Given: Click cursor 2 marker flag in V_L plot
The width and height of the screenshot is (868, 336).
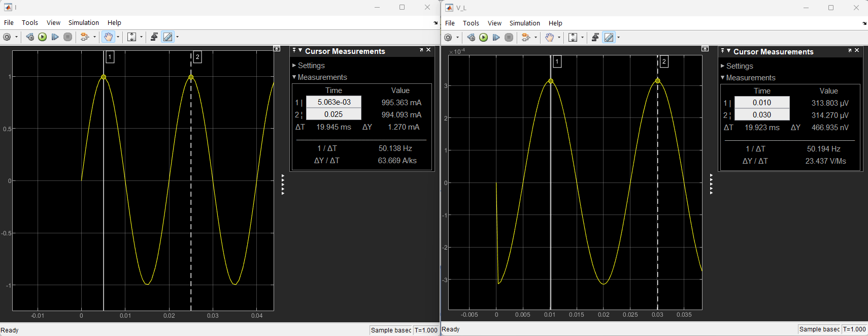Looking at the screenshot, I should [x=664, y=62].
